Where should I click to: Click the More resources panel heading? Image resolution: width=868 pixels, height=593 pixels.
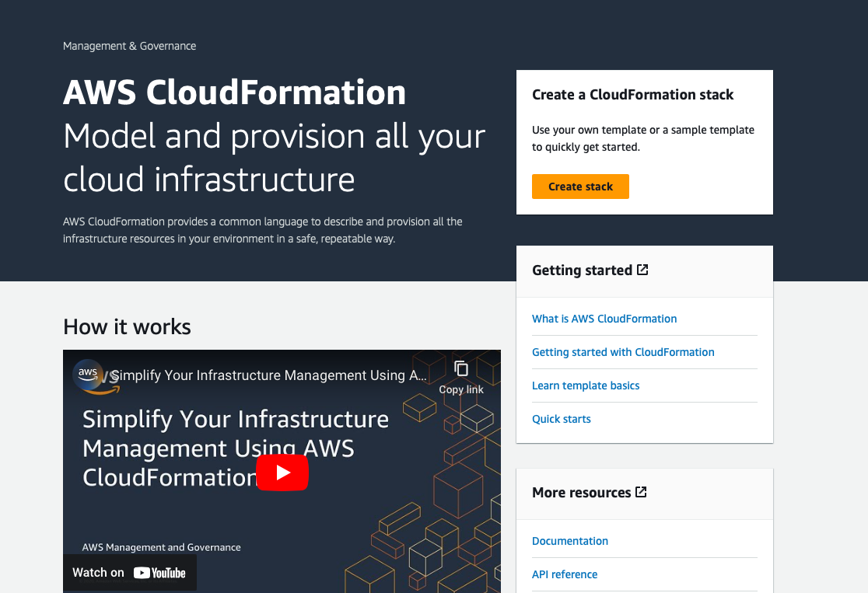(581, 492)
